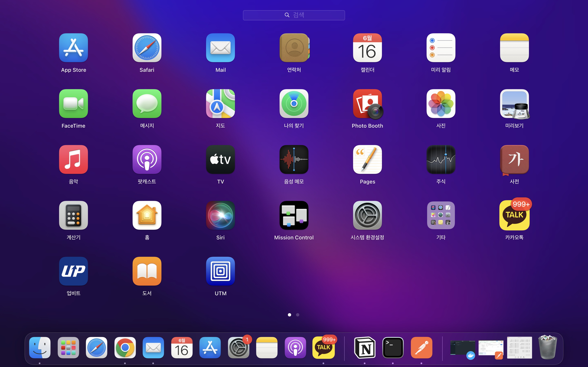Screen dimensions: 588x367
Task: Switch to second Launchpad page dot
Action: pos(298,315)
